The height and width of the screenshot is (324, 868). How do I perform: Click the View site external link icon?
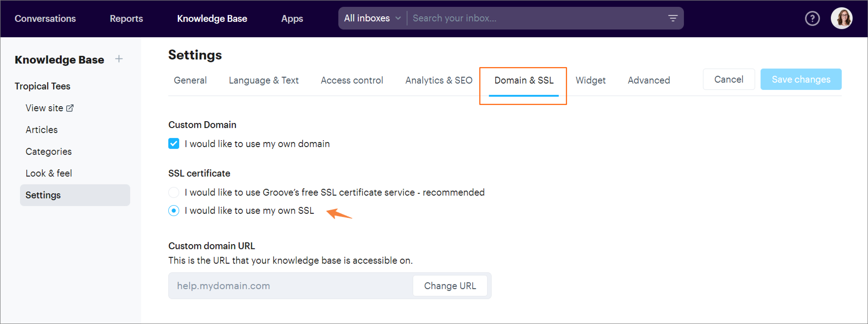click(70, 108)
